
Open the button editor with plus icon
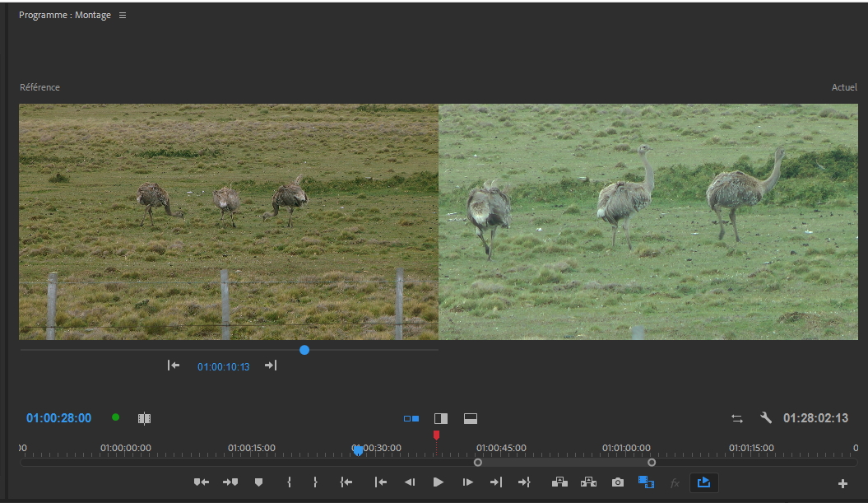coord(842,484)
